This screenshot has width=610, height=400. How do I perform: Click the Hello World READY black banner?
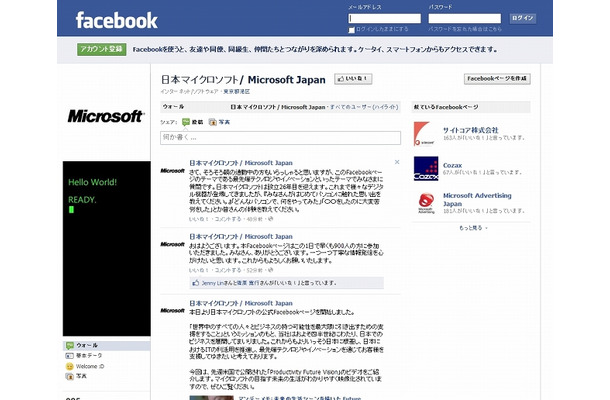tap(107, 248)
